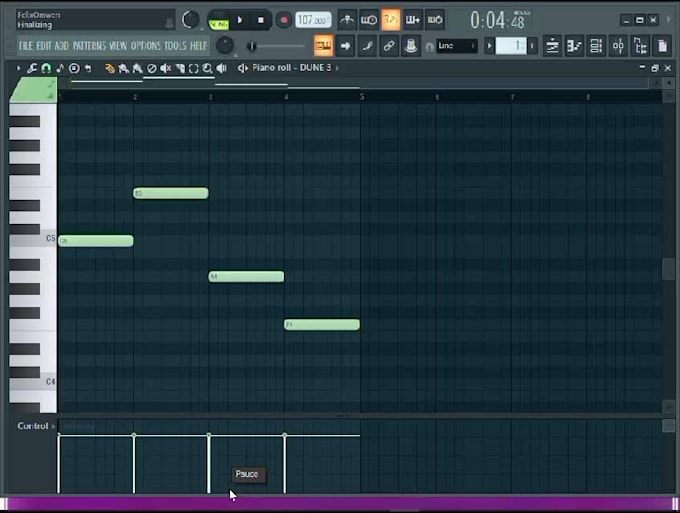The width and height of the screenshot is (680, 513).
Task: Open the Mixer view button
Action: tap(618, 46)
